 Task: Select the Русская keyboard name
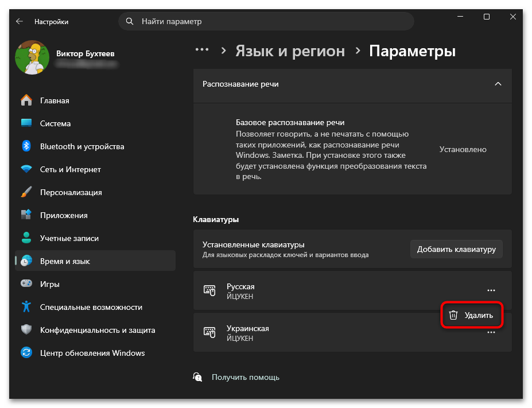pos(240,286)
